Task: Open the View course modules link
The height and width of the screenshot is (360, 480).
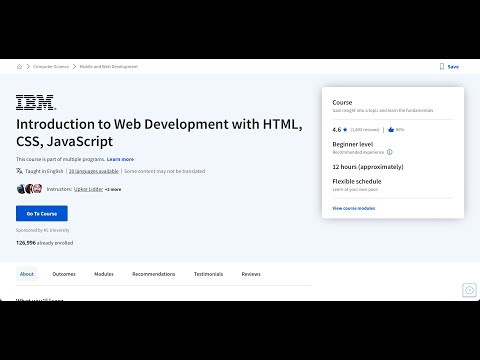Action: [x=354, y=208]
